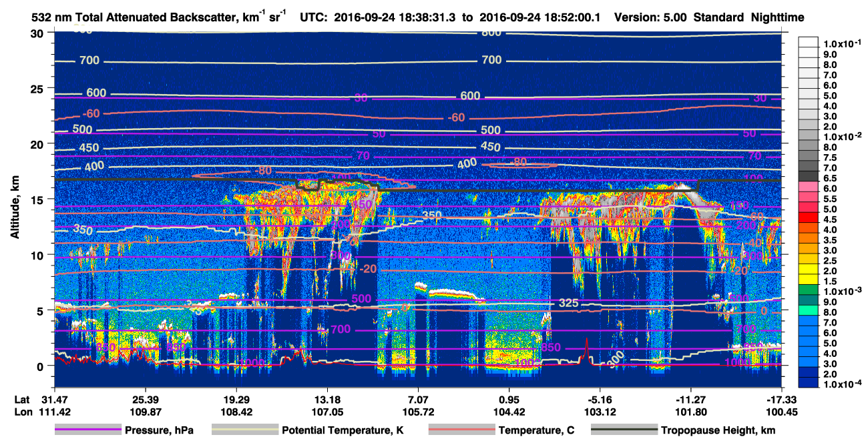Click the longitude value 104.42
Image resolution: width=868 pixels, height=445 pixels.
pos(509,412)
